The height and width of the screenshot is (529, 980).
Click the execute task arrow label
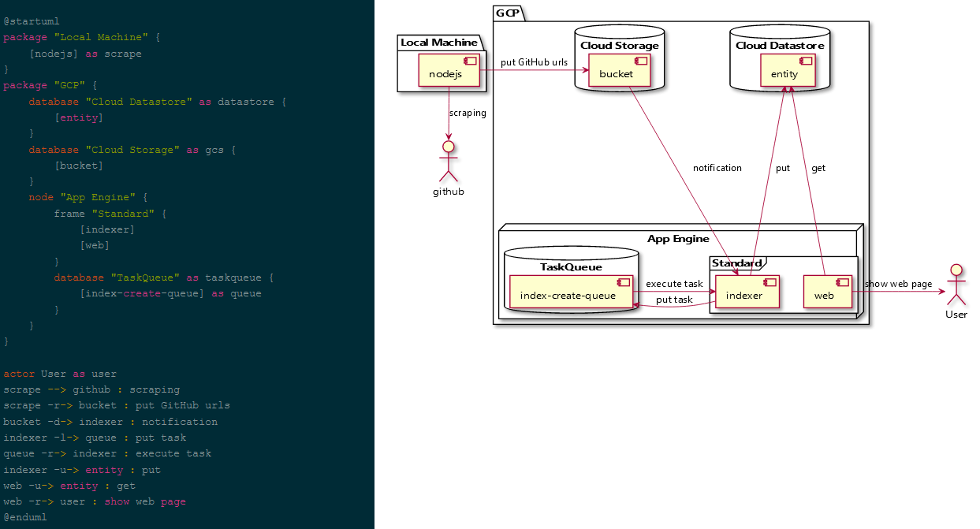(x=674, y=284)
